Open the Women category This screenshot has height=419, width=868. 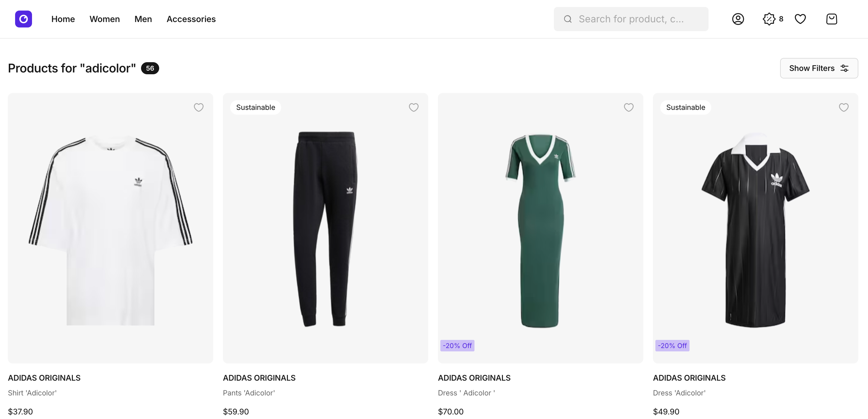pos(104,19)
